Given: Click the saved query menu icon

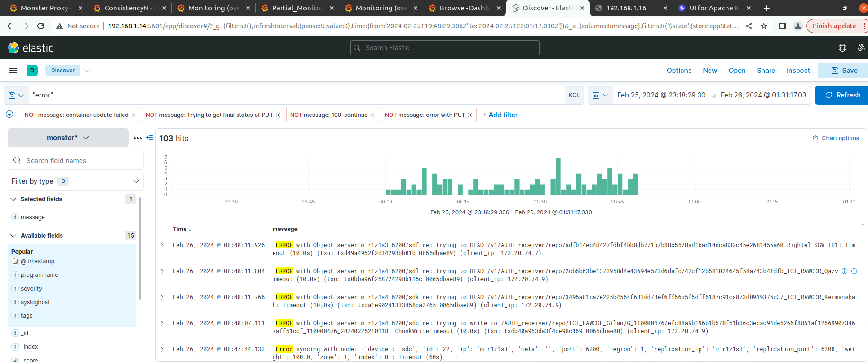Looking at the screenshot, I should (16, 95).
